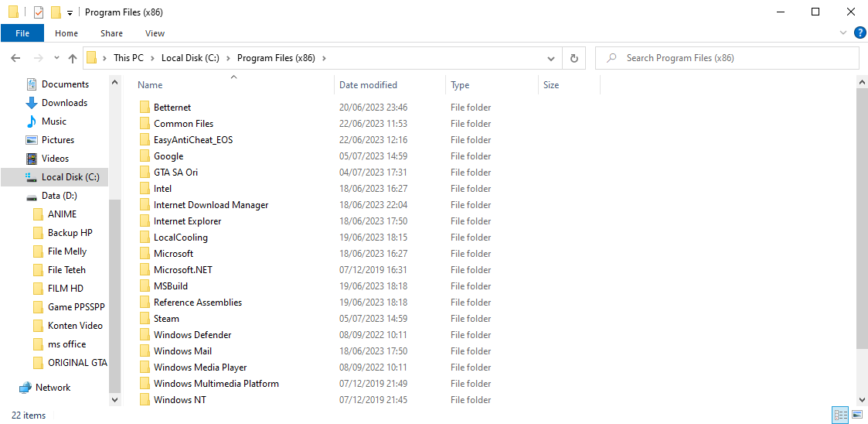Select the Windows NT folder name

pos(180,399)
